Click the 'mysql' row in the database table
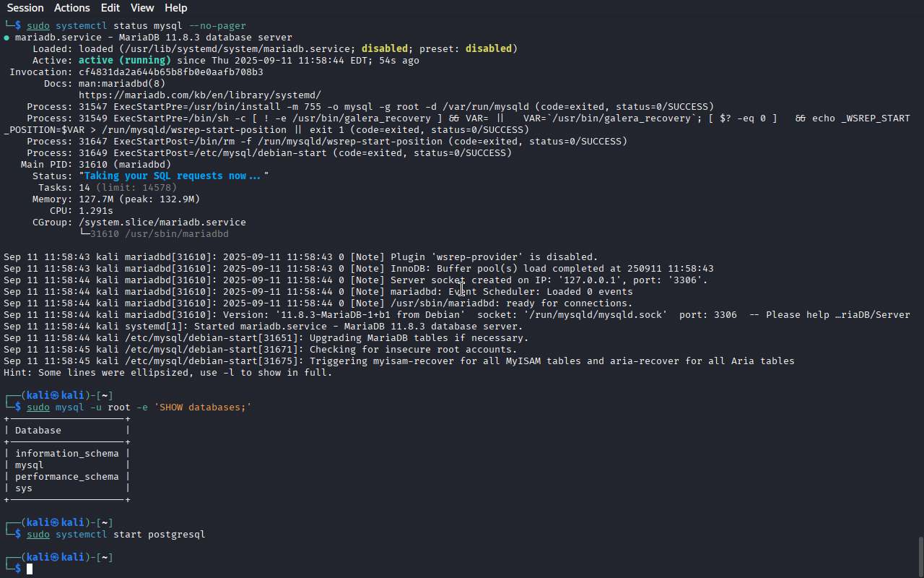Screen dimensions: 924x578 [x=30, y=465]
